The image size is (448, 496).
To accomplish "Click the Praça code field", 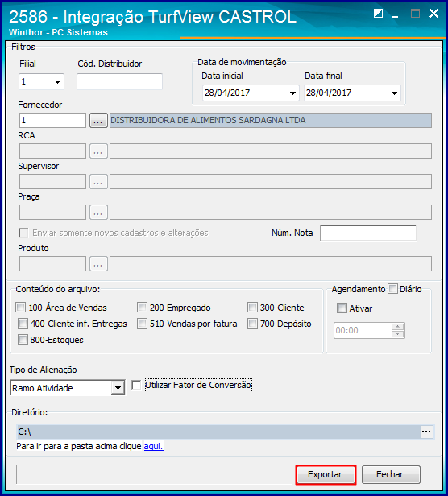I will tap(52, 213).
